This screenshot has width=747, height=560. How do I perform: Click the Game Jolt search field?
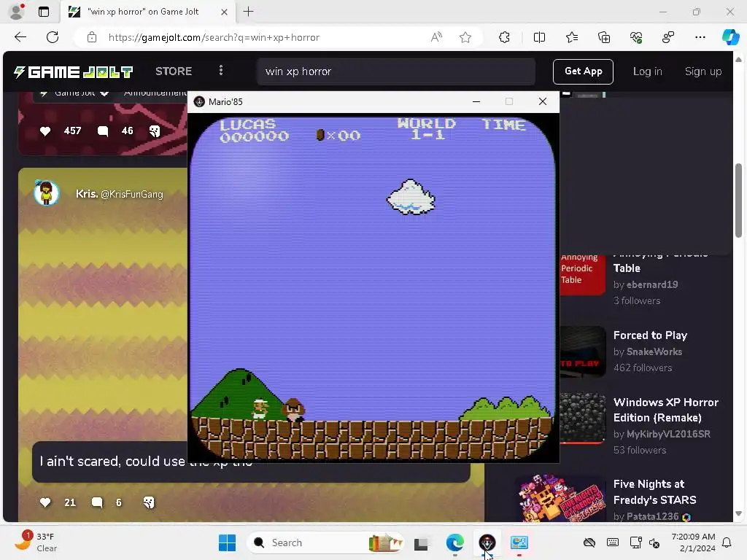coord(396,71)
